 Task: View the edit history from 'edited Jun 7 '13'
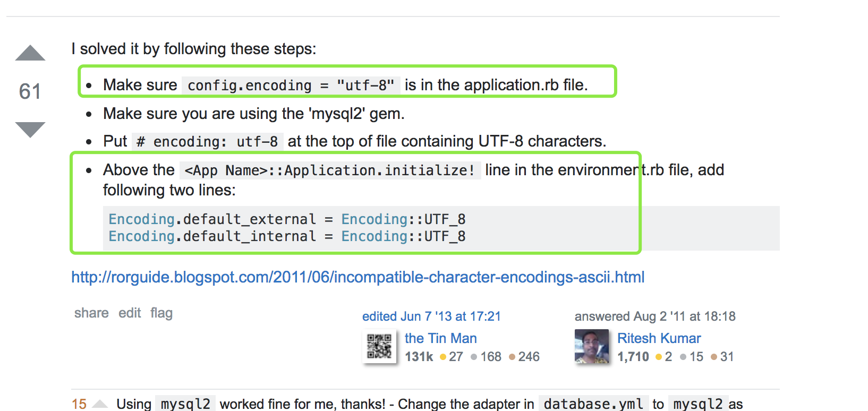coord(431,316)
